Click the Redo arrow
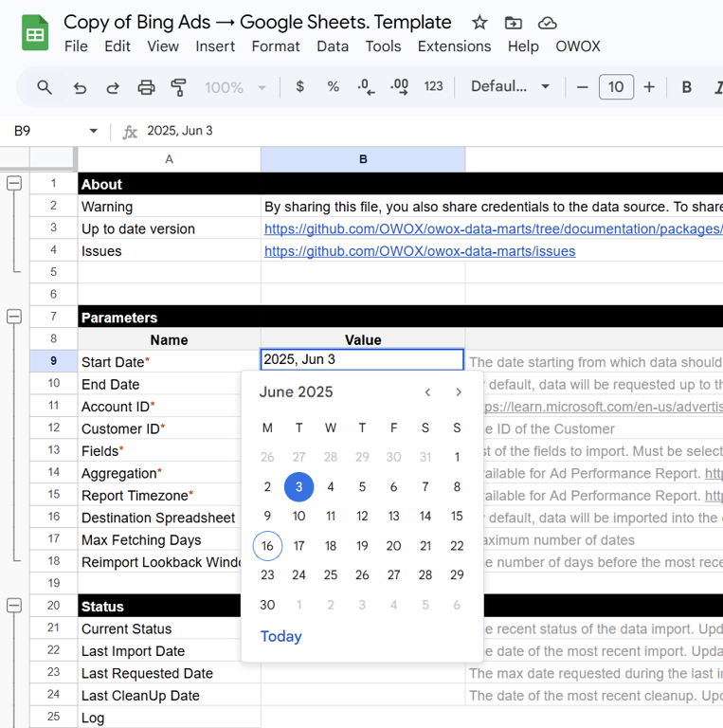The height and width of the screenshot is (728, 723). (x=113, y=87)
